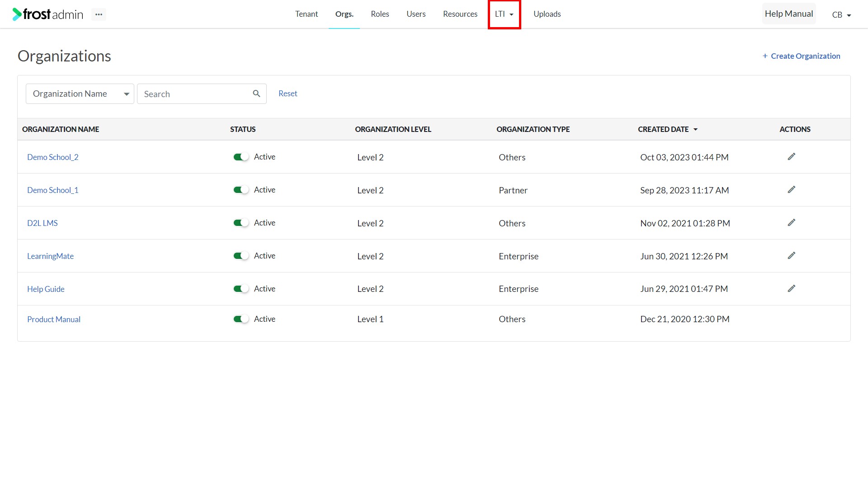Toggle D2L LMS active status
This screenshot has height=488, width=868.
coord(241,223)
